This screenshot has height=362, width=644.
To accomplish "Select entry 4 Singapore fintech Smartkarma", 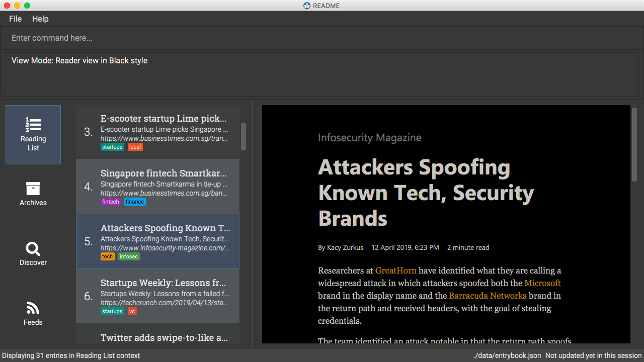I will 157,187.
